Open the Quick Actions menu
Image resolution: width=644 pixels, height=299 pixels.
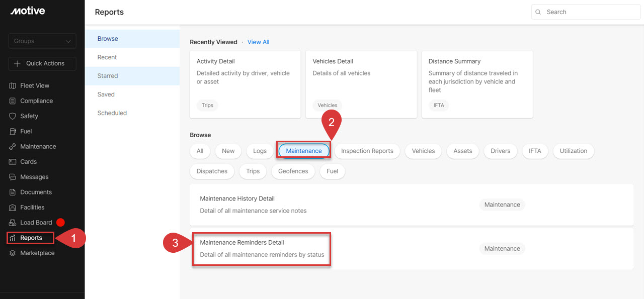click(x=42, y=63)
